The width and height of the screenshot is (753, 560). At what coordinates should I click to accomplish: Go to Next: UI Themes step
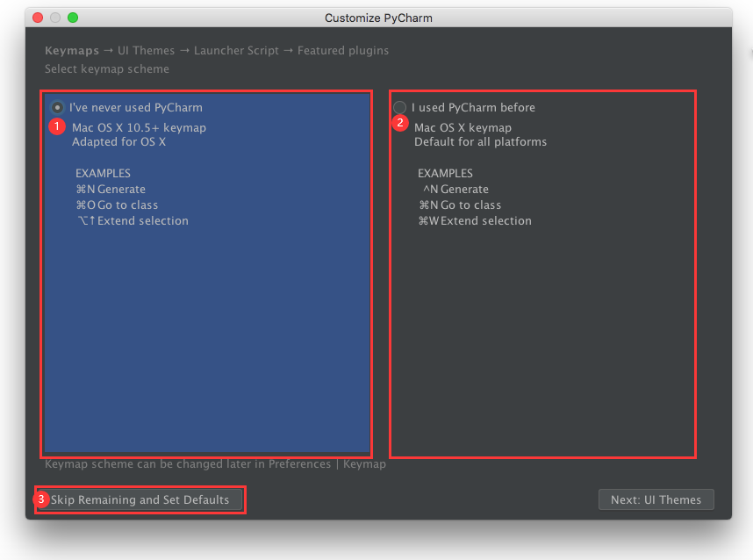656,499
